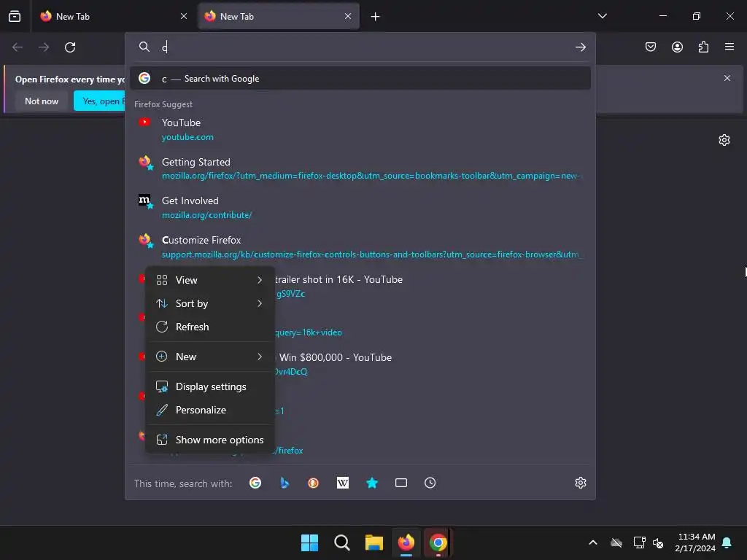Open Display settings from context menu
The image size is (747, 560).
coord(210,386)
